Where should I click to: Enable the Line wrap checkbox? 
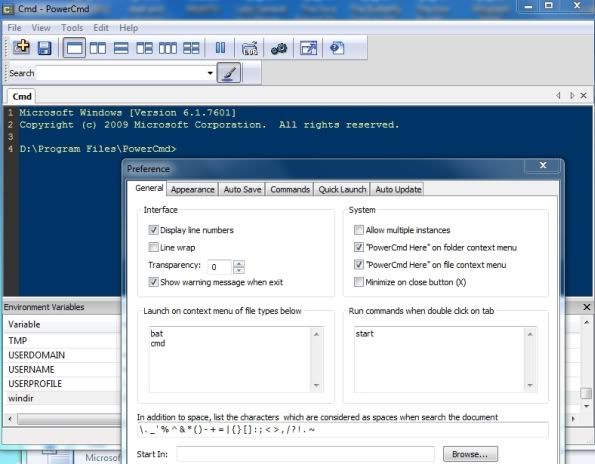153,247
